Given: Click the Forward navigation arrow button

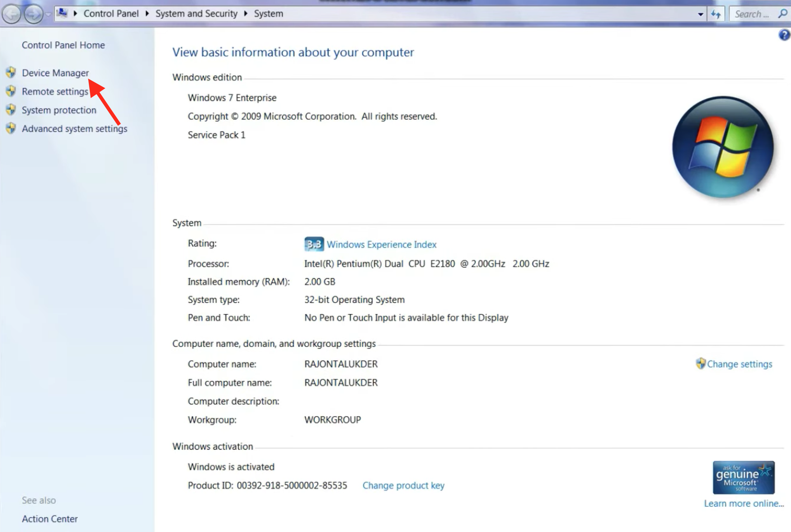Looking at the screenshot, I should tap(33, 14).
